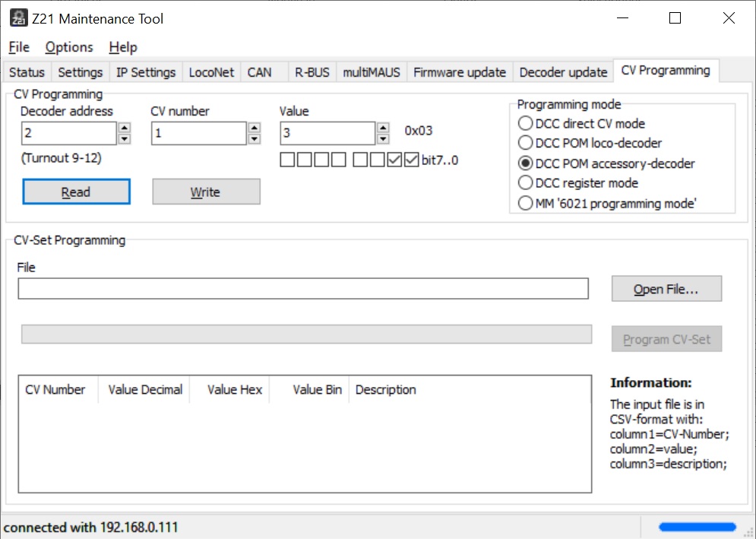Toggle the bit 2 checkbox
756x539 pixels.
point(377,160)
